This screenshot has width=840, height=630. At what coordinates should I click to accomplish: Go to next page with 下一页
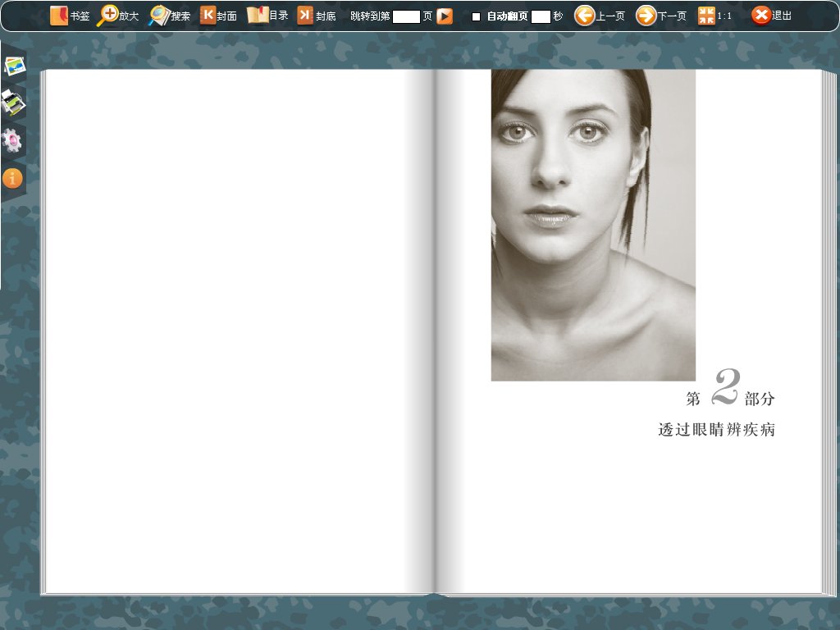661,16
